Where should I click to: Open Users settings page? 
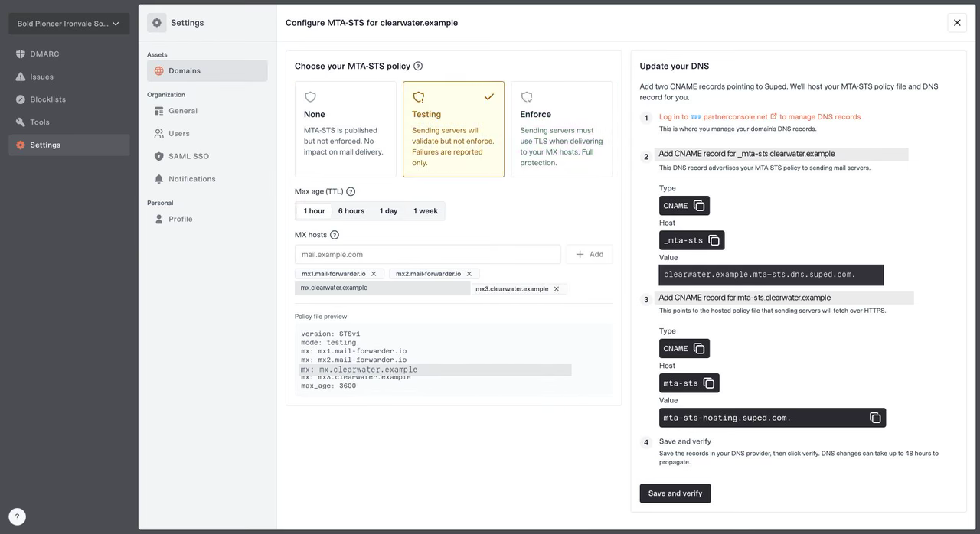coord(207,133)
